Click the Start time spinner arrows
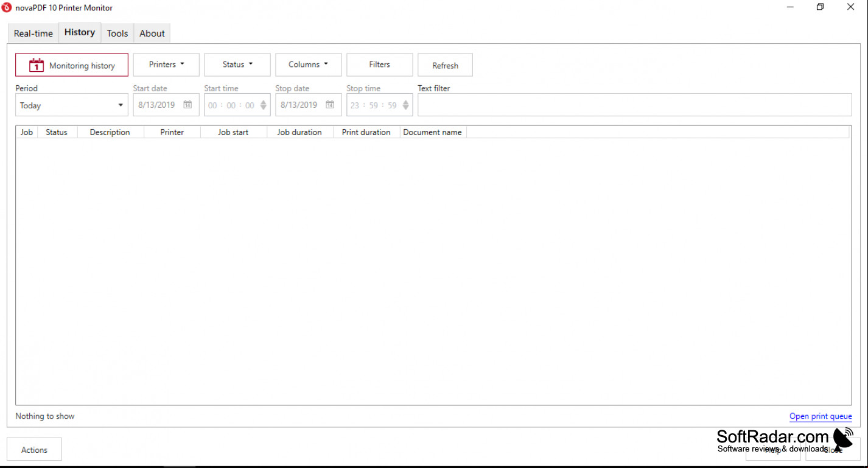Screen dimensions: 868x468 pos(263,105)
